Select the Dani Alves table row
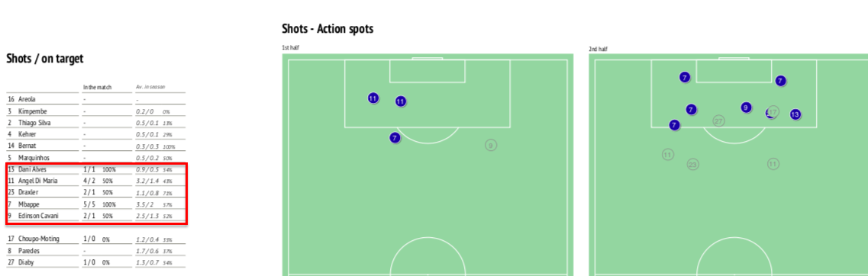Screen dimensions: 868x276 click(x=95, y=169)
